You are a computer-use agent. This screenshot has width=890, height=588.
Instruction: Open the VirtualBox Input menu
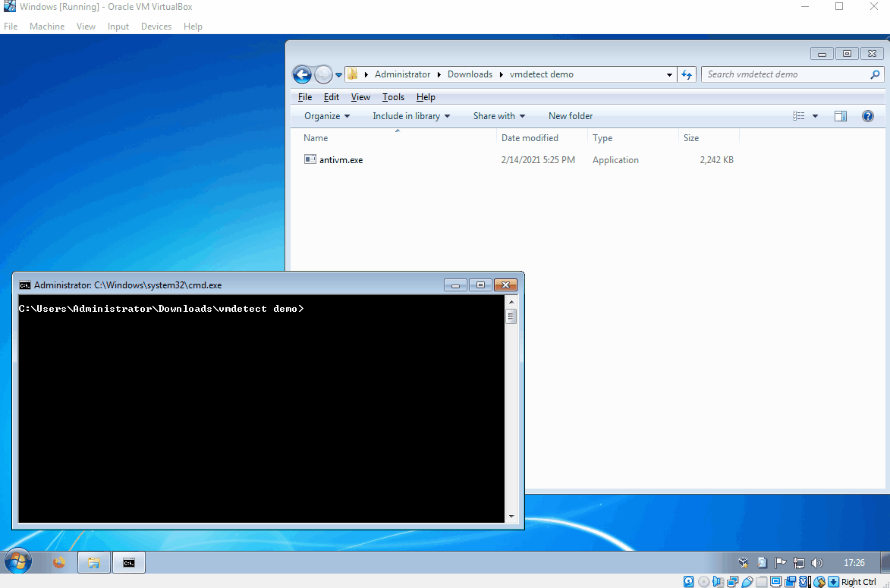(x=118, y=26)
